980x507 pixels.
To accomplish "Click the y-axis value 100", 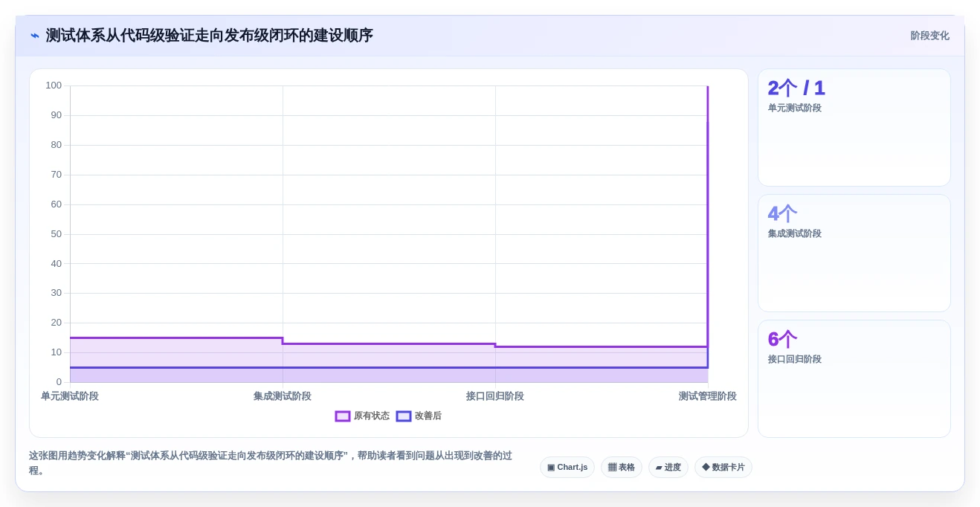I will tap(54, 85).
